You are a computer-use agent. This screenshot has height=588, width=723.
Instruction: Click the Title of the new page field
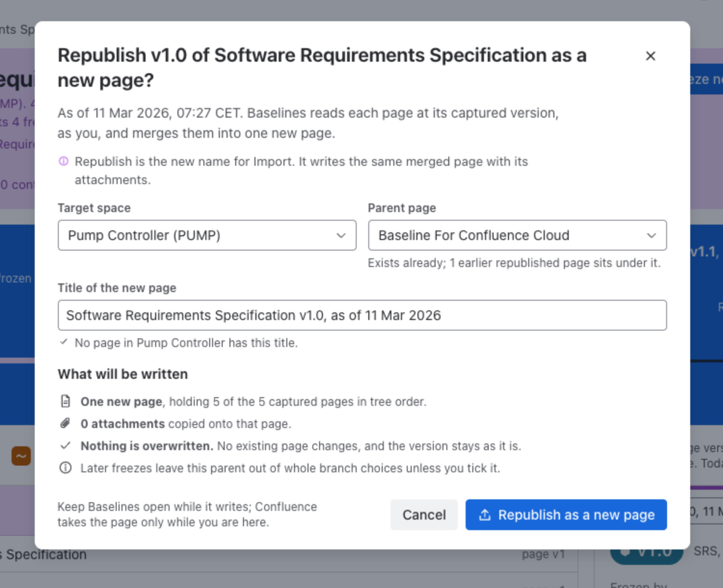(x=362, y=315)
